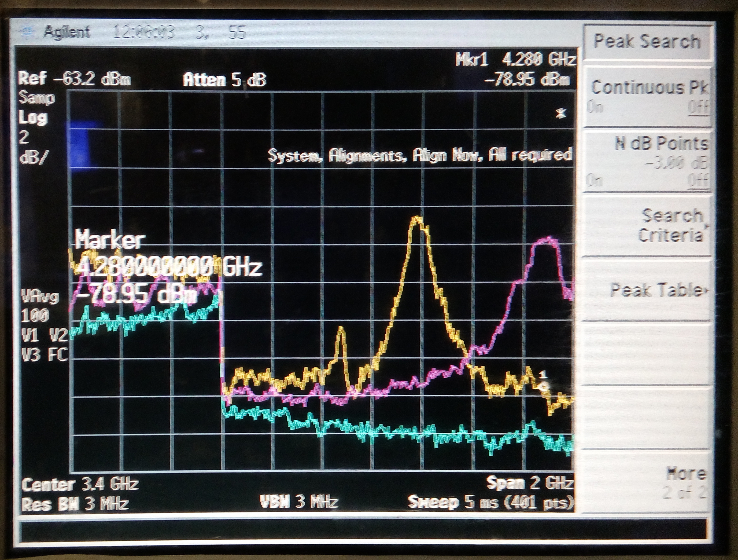Image resolution: width=738 pixels, height=560 pixels.
Task: Click the Center 3.4 GHz readout
Action: click(80, 484)
